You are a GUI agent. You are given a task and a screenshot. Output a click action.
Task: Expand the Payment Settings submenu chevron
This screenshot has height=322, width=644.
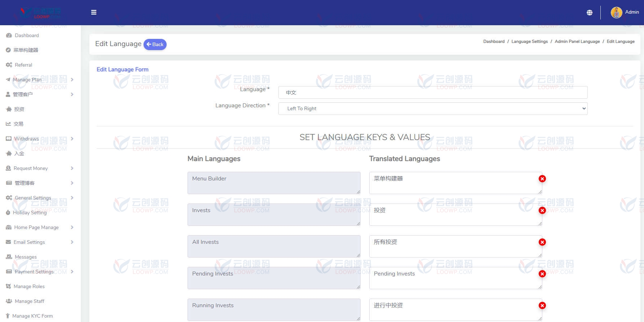point(72,272)
